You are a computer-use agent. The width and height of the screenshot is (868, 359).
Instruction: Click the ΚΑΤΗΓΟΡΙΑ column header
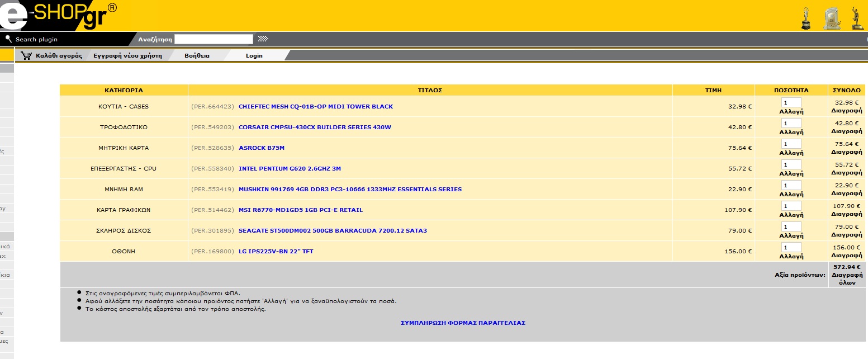[x=124, y=90]
